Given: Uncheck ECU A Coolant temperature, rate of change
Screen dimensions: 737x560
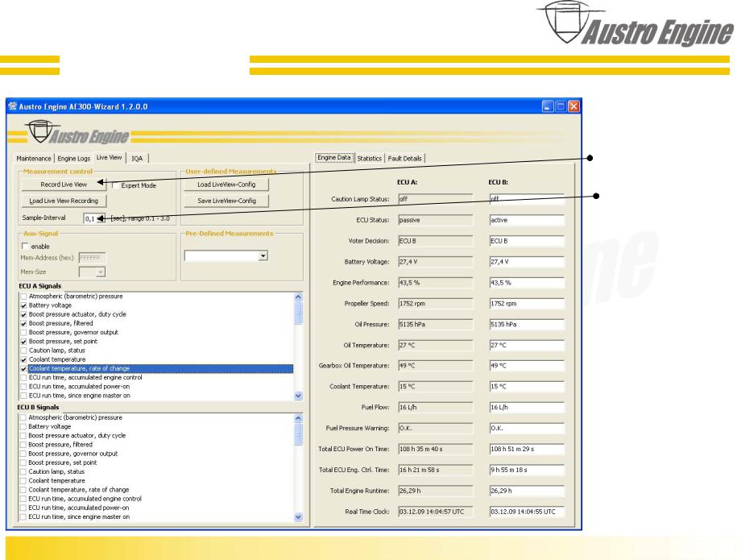Looking at the screenshot, I should (x=23, y=368).
